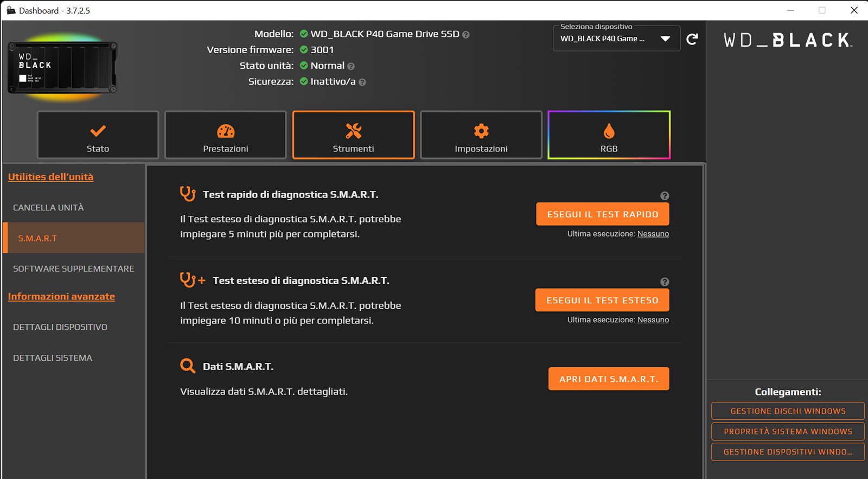This screenshot has height=479, width=868.
Task: Run ESEGUI IL TEST RAPIDO
Action: [603, 214]
